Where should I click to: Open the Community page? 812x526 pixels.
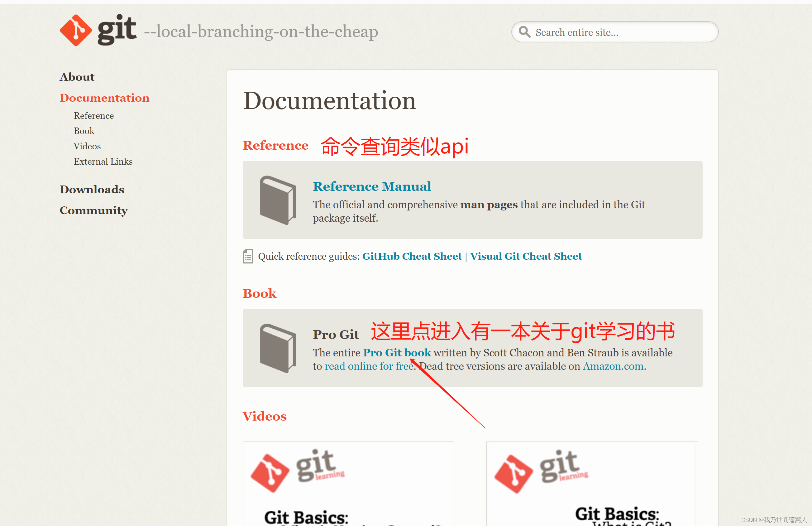pos(94,210)
